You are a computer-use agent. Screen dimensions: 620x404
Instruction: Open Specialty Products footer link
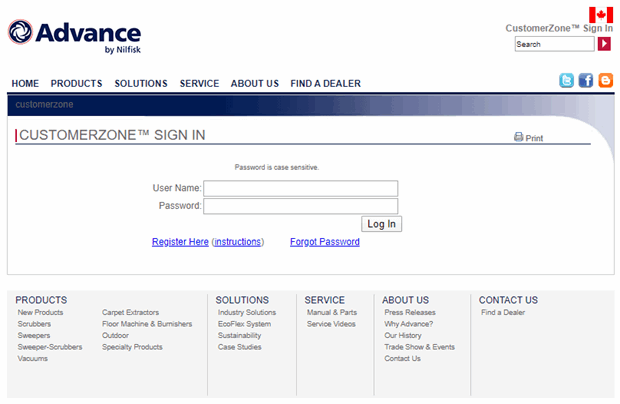point(132,347)
